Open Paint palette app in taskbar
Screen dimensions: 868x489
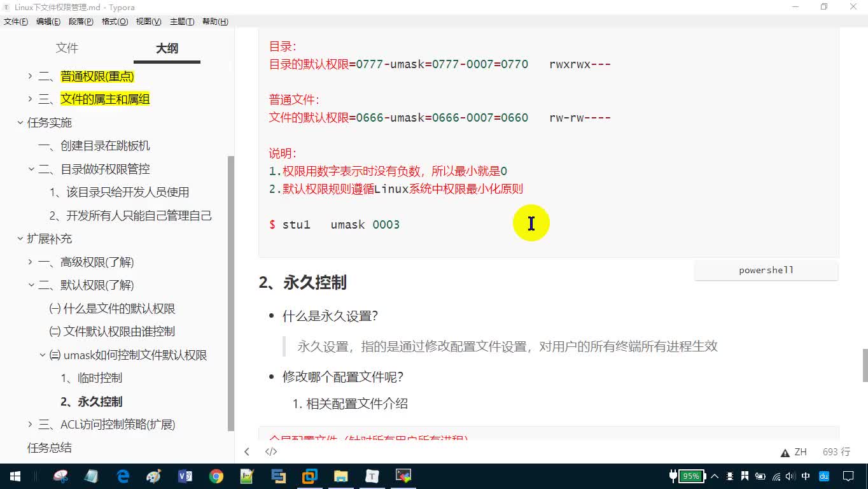154,476
